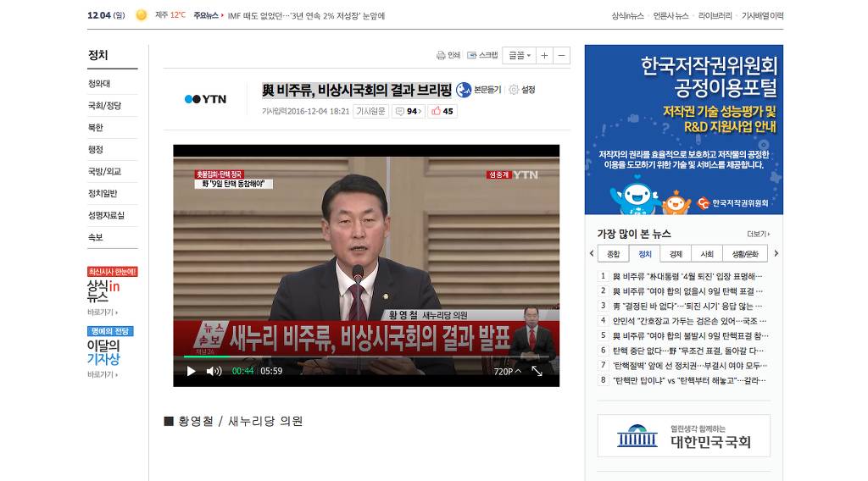868x481 pixels.
Task: Seek along the video progress bar
Action: [366, 357]
